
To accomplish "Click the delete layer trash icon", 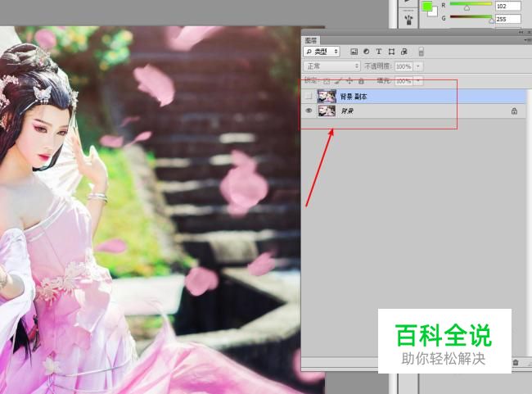I will 516,362.
